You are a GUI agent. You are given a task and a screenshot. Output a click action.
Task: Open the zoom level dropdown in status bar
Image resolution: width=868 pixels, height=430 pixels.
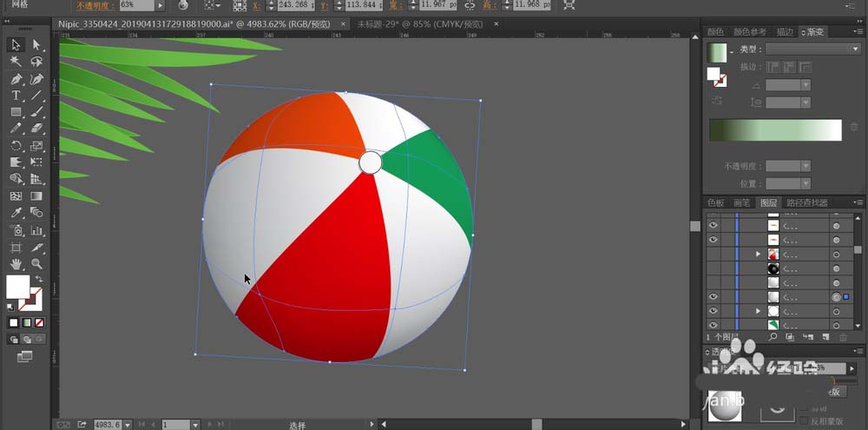point(128,425)
